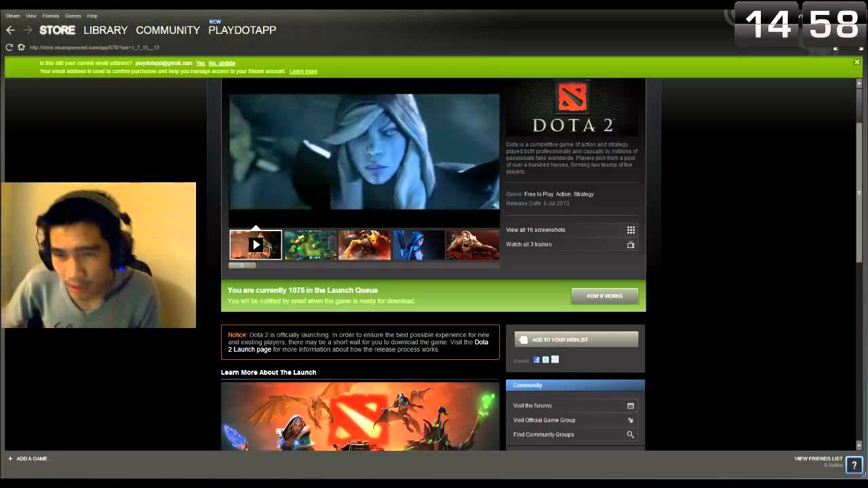This screenshot has width=868, height=488.
Task: Open the View menu
Action: pyautogui.click(x=31, y=16)
